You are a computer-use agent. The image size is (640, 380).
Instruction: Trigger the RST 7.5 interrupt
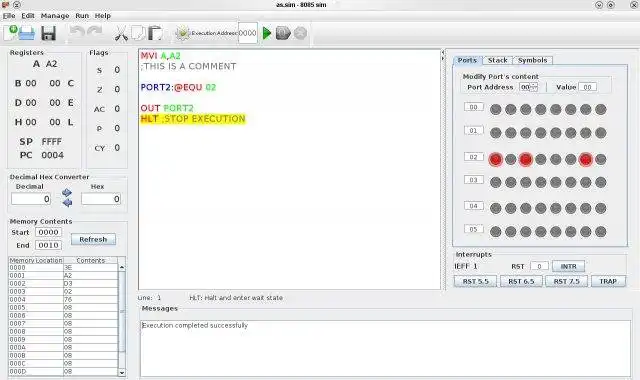(x=567, y=281)
